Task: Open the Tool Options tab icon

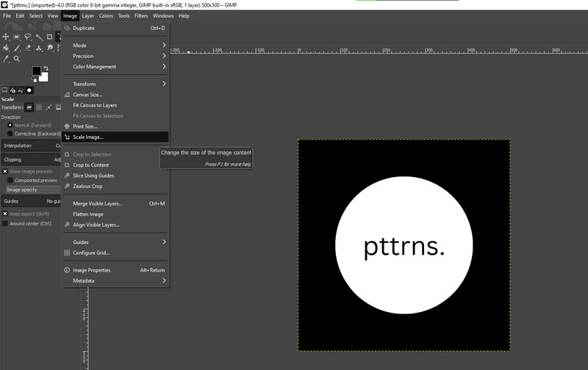Action: click(x=4, y=90)
